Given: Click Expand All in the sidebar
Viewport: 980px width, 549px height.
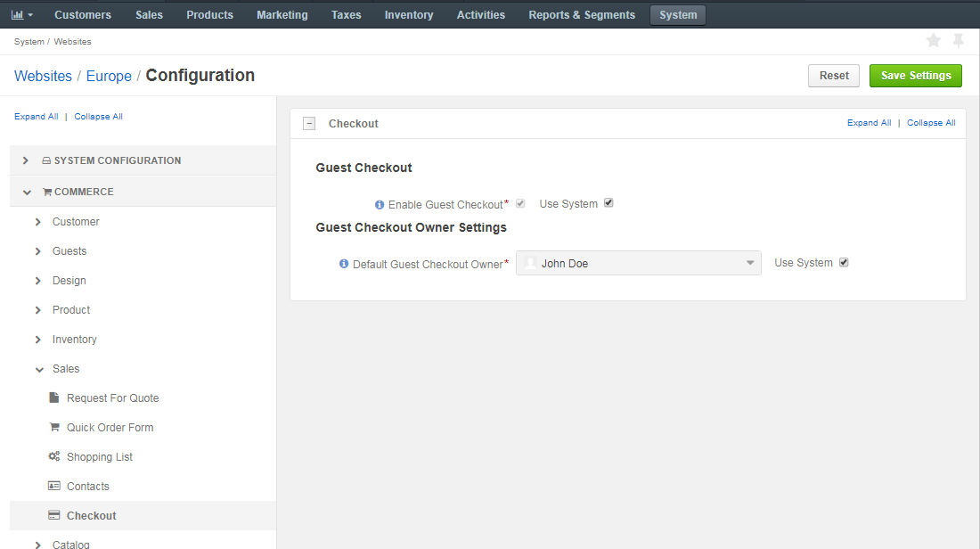Looking at the screenshot, I should point(37,116).
